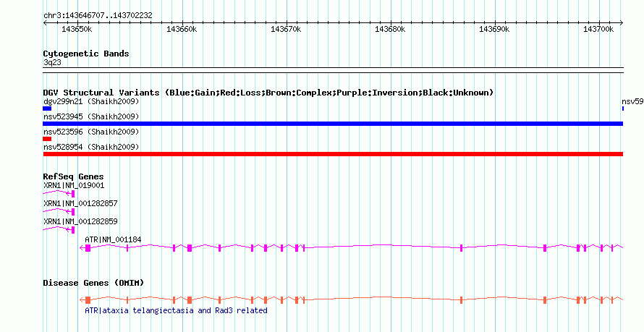
Task: Click the Disease Genes (OMIM) track heading
Action: coord(93,283)
